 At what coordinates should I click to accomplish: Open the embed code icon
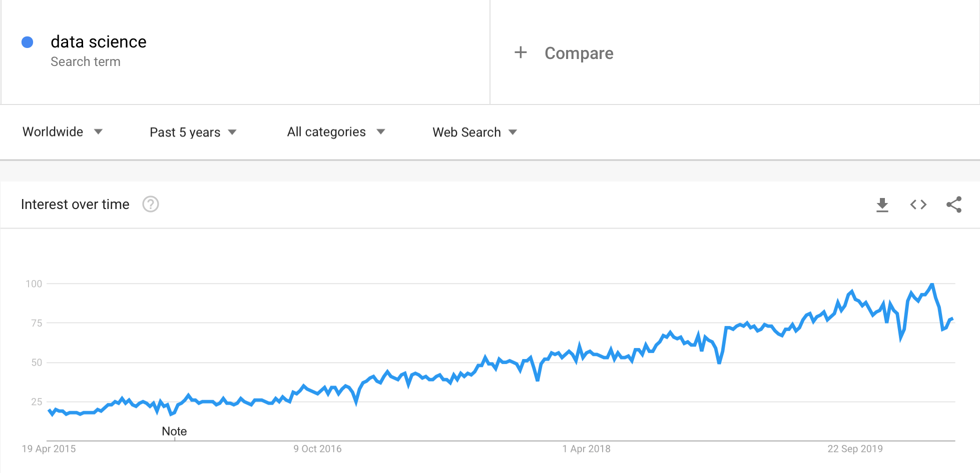(x=918, y=204)
